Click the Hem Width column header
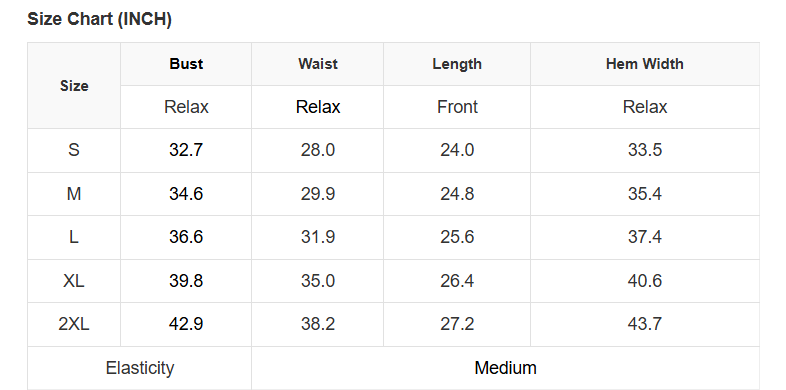Screen dimensions: 786x390 click(x=645, y=64)
